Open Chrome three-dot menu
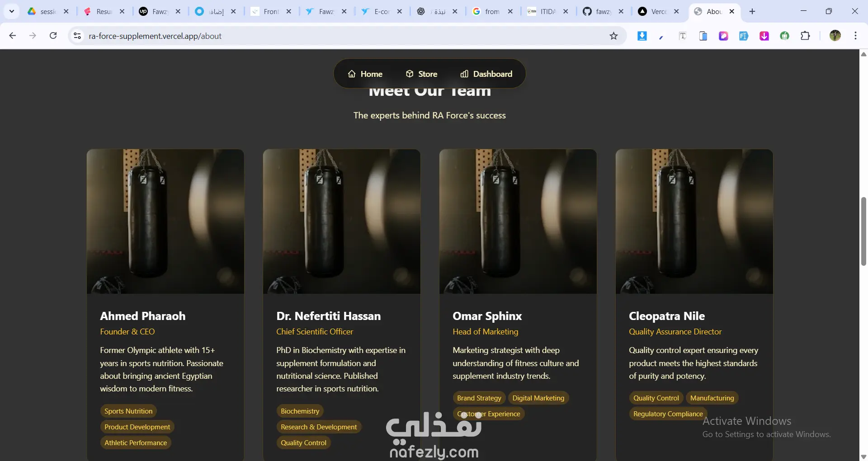This screenshot has height=461, width=868. click(855, 36)
